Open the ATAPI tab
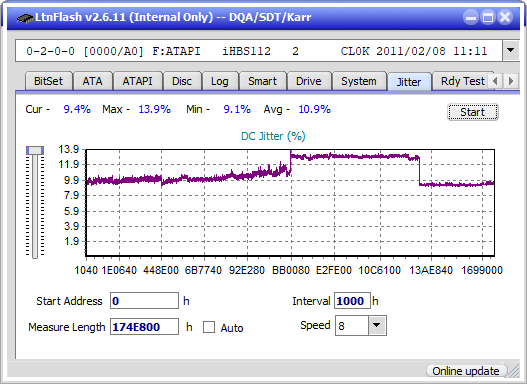 click(x=137, y=81)
